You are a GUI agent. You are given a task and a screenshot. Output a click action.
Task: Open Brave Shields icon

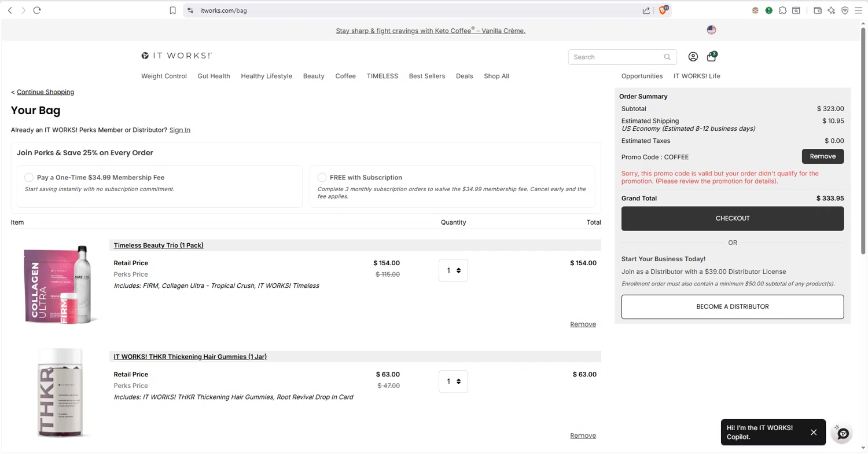pos(663,10)
